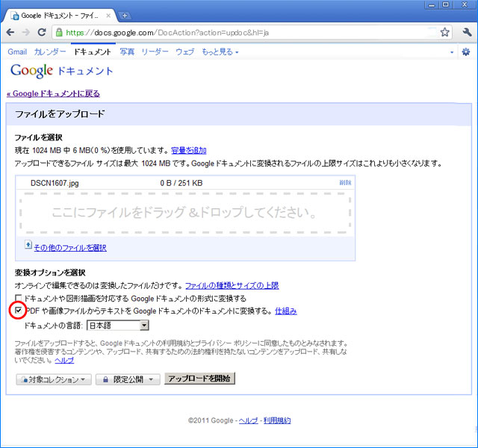Click the drag and drop file area
478x448 pixels.
[x=185, y=213]
